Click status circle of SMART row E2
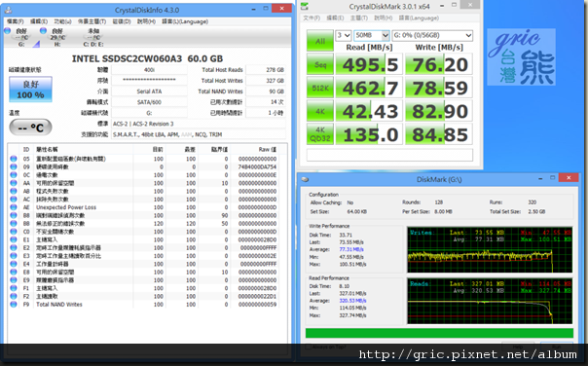588x366 pixels. (x=14, y=248)
